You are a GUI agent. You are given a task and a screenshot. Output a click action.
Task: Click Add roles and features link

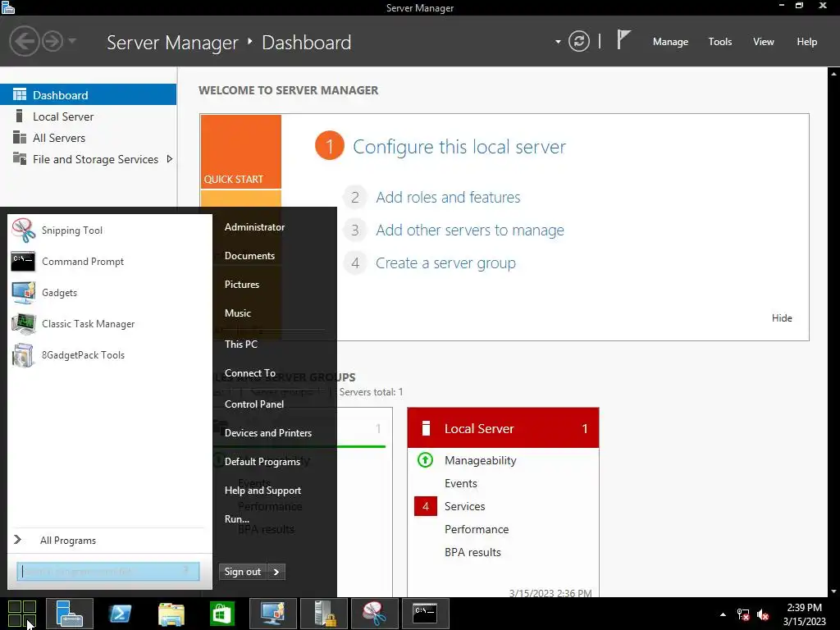(x=448, y=197)
